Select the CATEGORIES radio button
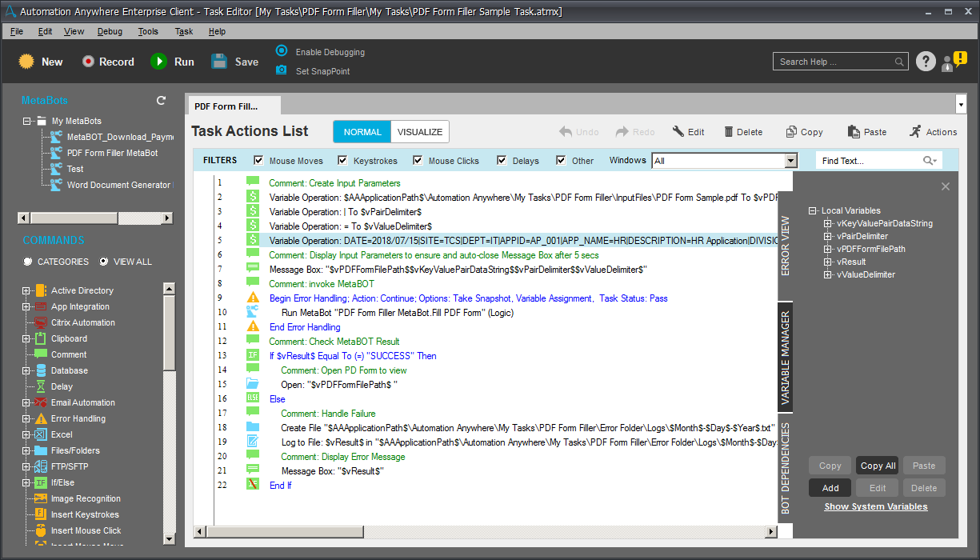Viewport: 980px width, 560px height. [28, 262]
